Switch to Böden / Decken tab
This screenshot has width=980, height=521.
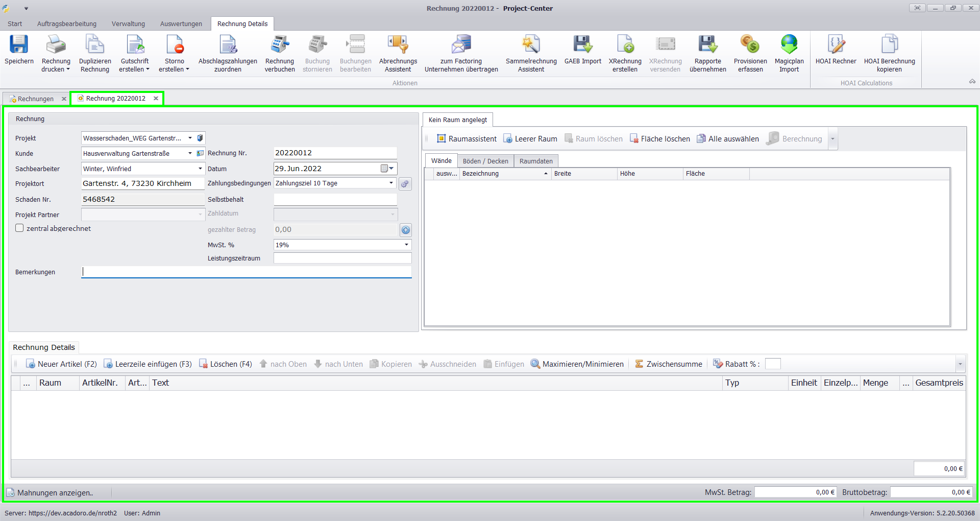point(485,161)
